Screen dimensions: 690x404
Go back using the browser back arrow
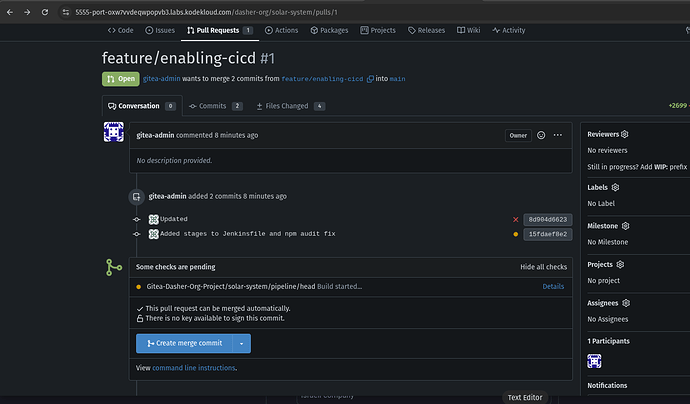(x=11, y=11)
